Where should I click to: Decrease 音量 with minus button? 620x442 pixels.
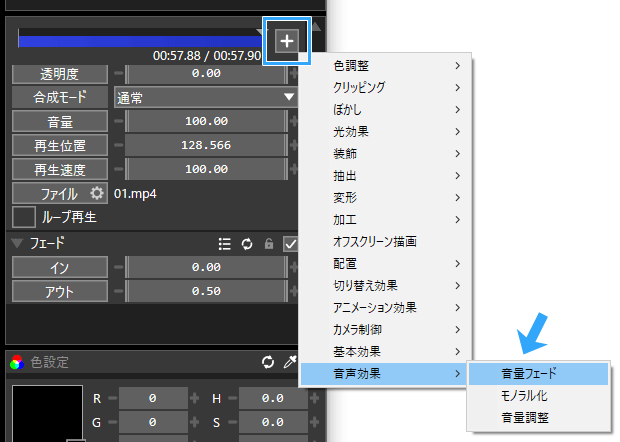119,121
